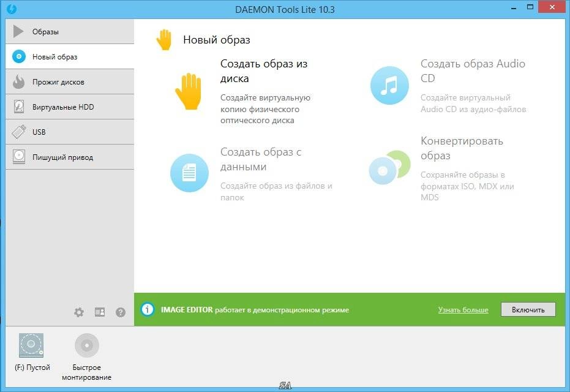Screen dimensions: 570x392
Task: Open the Образы sidebar section
Action: 70,32
